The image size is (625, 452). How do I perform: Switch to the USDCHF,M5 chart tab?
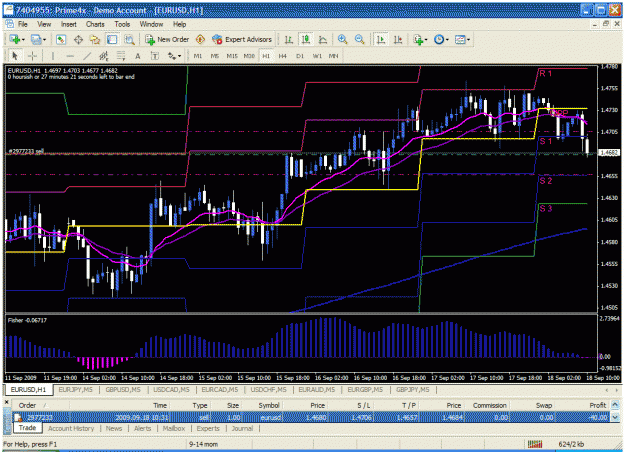pos(268,389)
